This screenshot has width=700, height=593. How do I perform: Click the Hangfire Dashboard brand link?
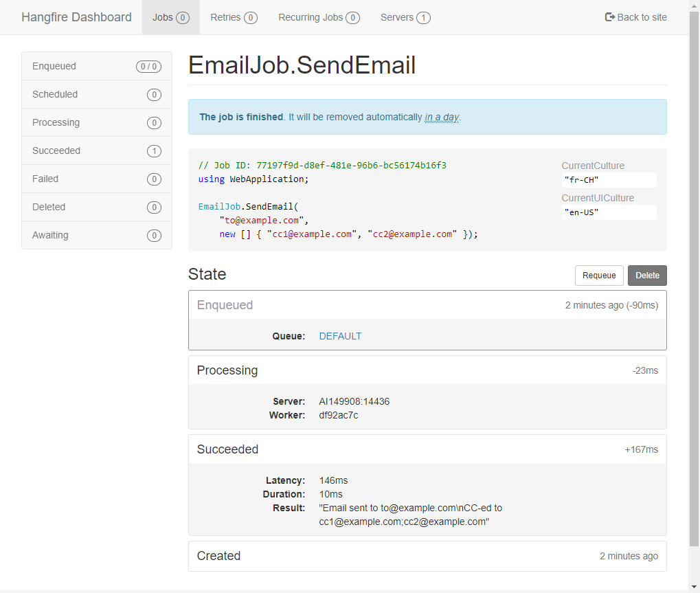(76, 17)
